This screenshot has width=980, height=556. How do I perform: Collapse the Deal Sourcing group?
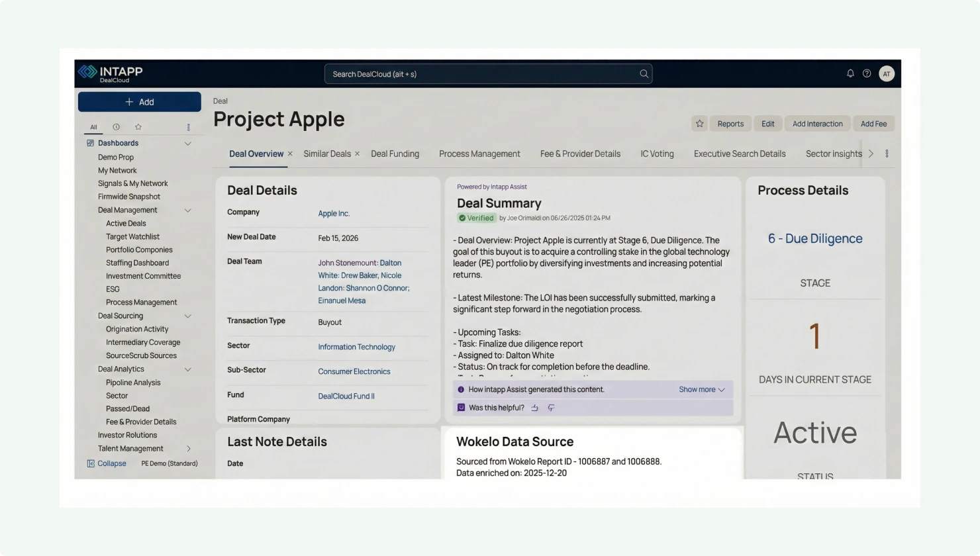pos(187,316)
